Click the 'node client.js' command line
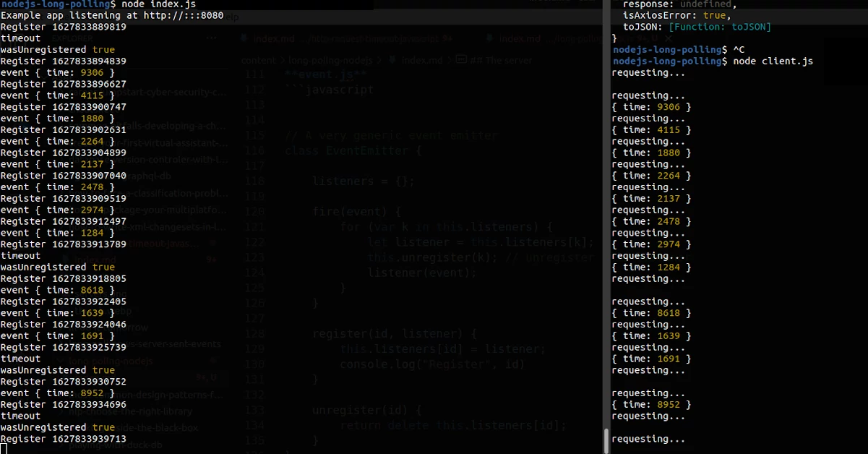 (x=713, y=61)
